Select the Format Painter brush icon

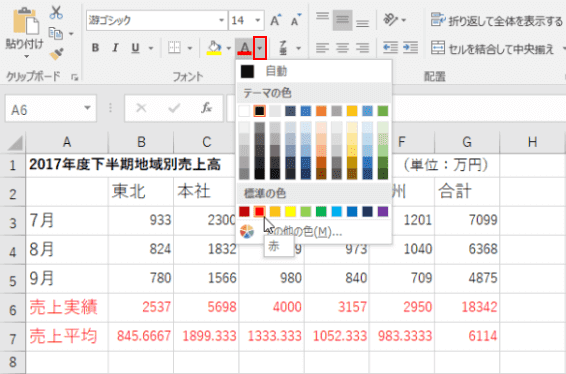(x=56, y=53)
